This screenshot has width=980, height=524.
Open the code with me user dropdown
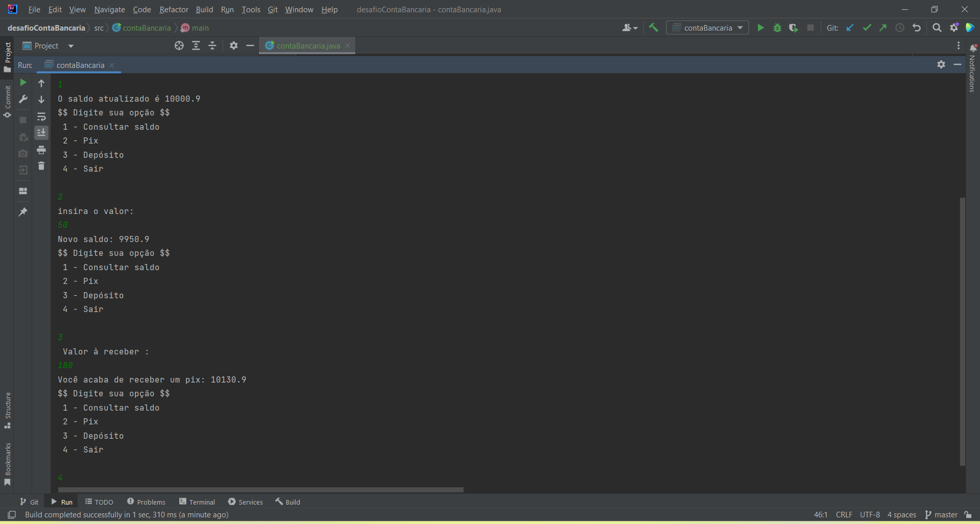pyautogui.click(x=630, y=28)
